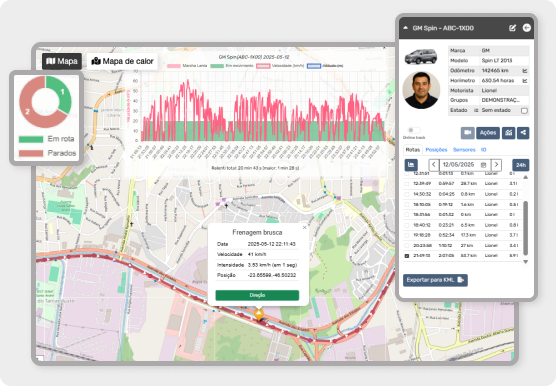
Task: Check the 12:39:49 route checkbox
Action: click(407, 184)
